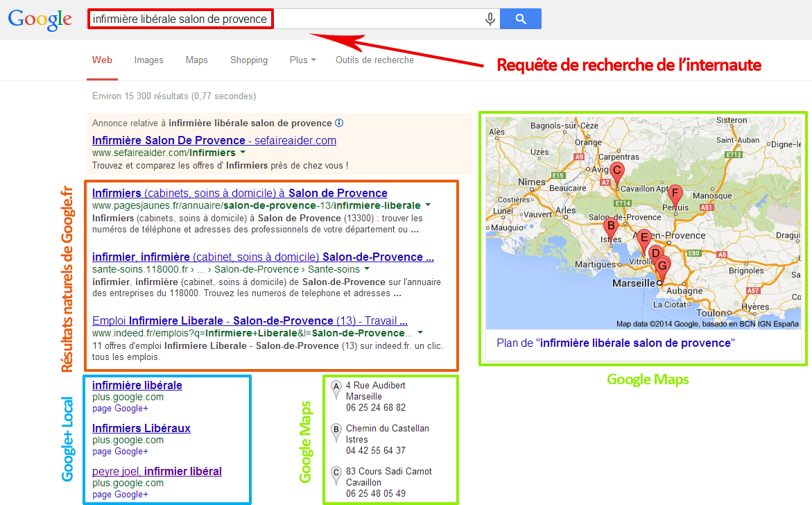This screenshot has height=505, width=812.
Task: Click page Google+ under infirmière libérale
Action: tap(120, 408)
